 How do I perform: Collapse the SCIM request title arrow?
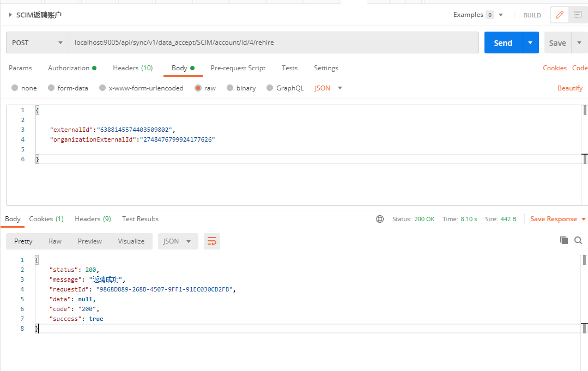(x=10, y=15)
